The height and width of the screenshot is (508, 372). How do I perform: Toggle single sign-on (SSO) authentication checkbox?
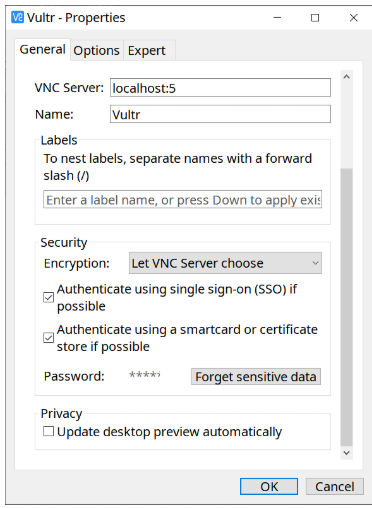49,297
